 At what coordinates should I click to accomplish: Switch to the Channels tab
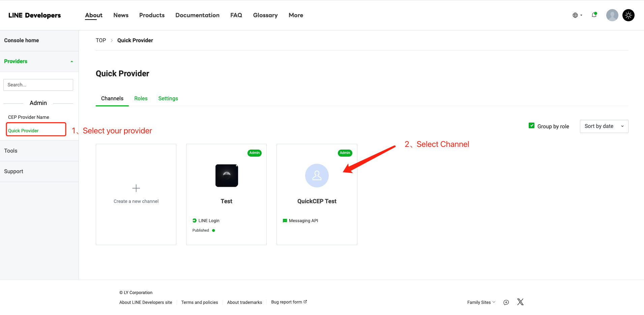[x=112, y=99]
